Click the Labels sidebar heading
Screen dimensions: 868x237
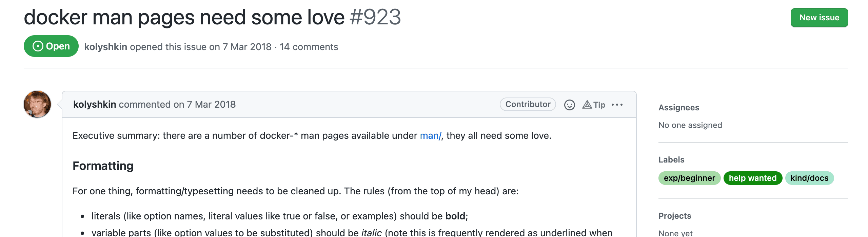pos(671,160)
